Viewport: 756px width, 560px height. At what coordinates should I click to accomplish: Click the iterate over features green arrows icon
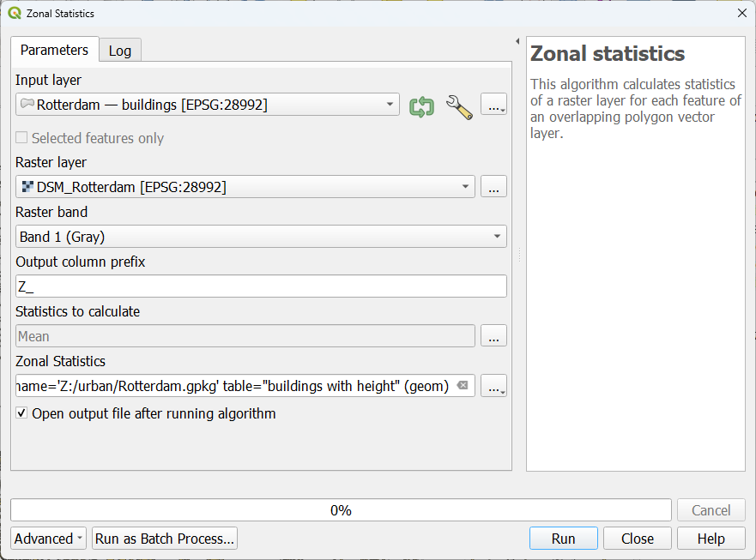coord(421,106)
